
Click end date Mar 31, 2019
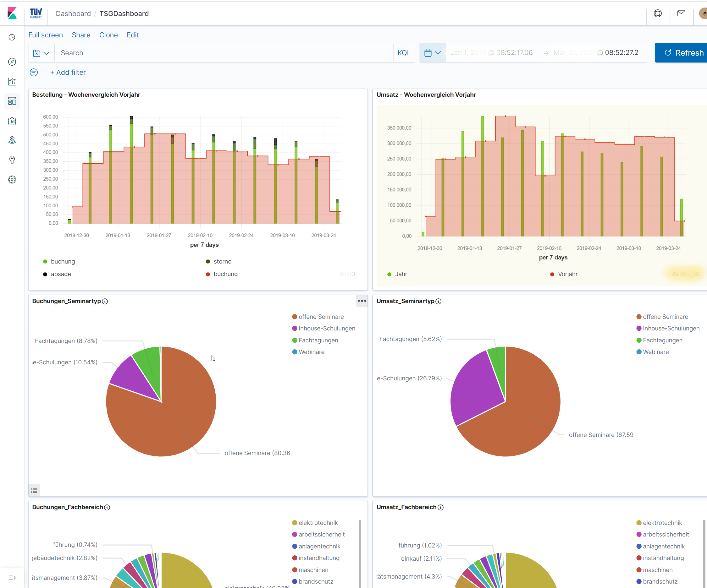click(x=596, y=53)
